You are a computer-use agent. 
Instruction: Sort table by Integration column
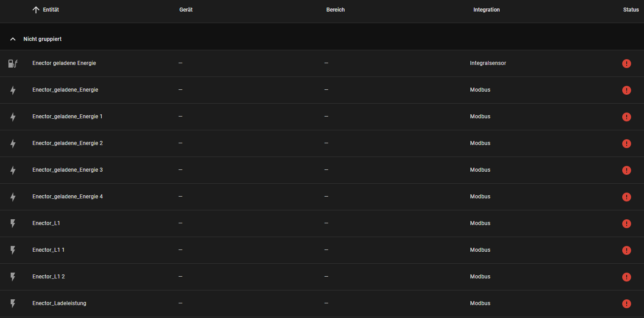point(486,10)
